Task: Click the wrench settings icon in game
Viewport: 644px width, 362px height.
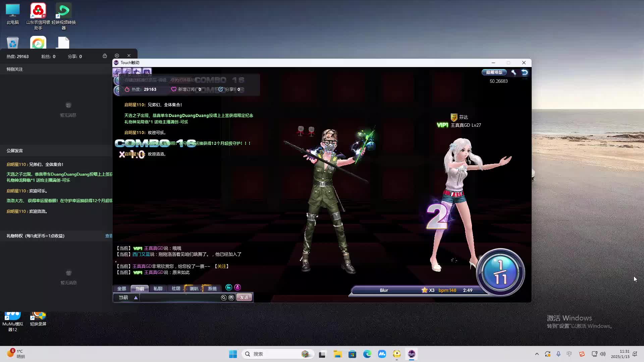Action: (x=514, y=72)
